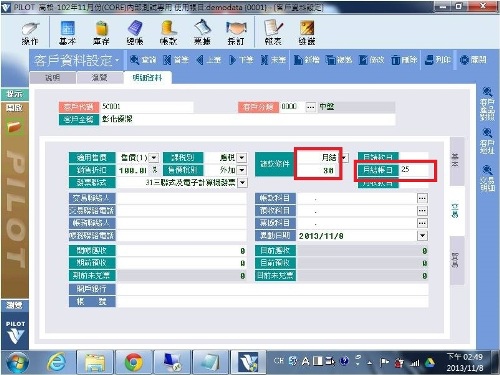The height and width of the screenshot is (375, 500).
Task: Open the 帳款科目 lookup ellipsis button
Action: coord(422,198)
